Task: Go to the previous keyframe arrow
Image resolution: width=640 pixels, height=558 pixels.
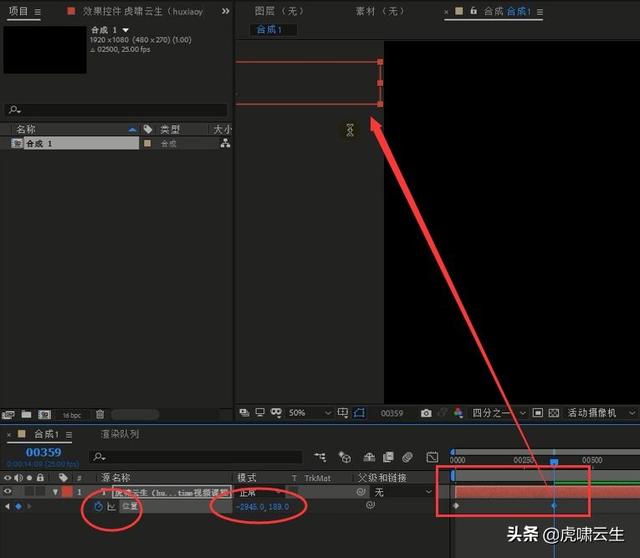Action: 7,506
